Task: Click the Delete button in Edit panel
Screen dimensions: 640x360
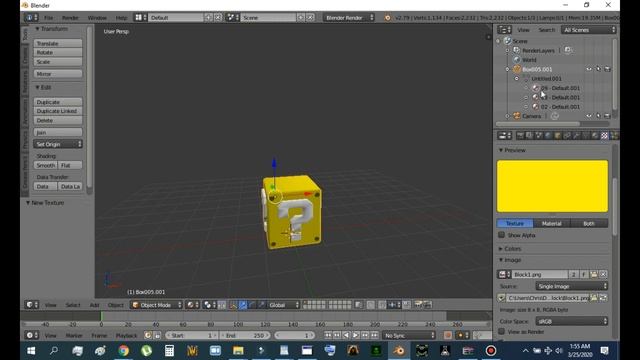Action: tap(58, 120)
